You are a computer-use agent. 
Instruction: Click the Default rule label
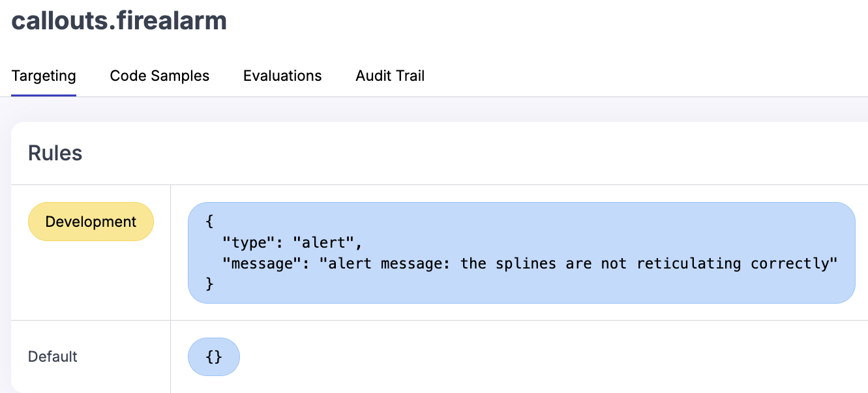52,357
